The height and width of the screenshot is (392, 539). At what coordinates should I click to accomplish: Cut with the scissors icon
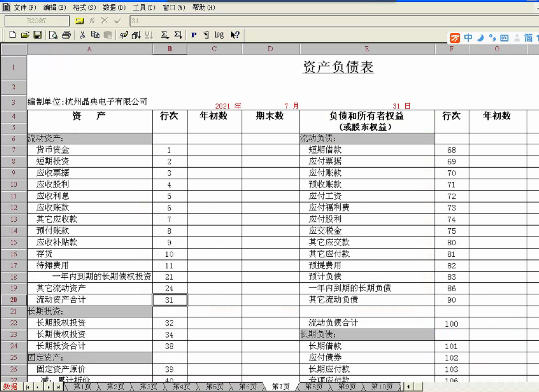pos(83,35)
